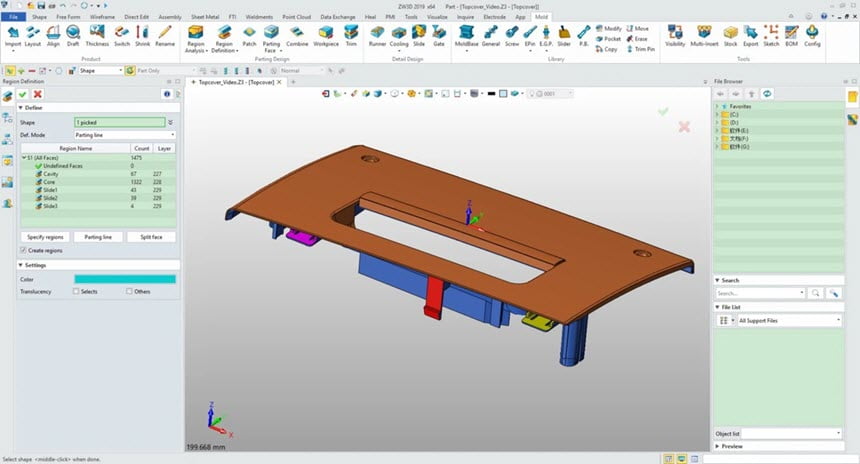Click the Specify regions button
The width and height of the screenshot is (860, 464).
pyautogui.click(x=46, y=237)
